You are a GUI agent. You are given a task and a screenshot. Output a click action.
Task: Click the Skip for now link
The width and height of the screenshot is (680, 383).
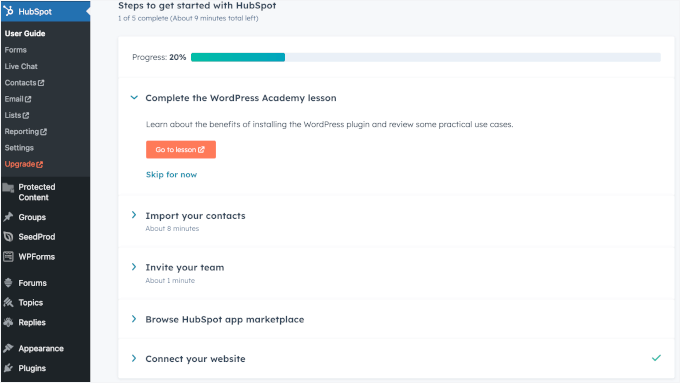pos(171,174)
